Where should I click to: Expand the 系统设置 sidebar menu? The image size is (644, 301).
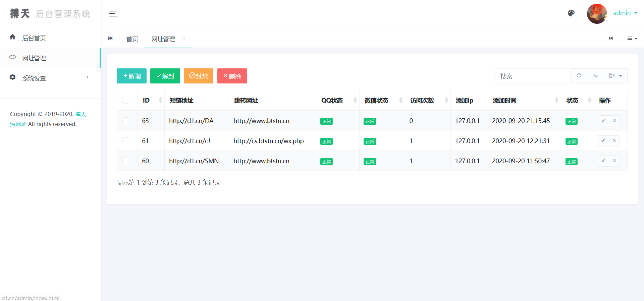[50, 78]
